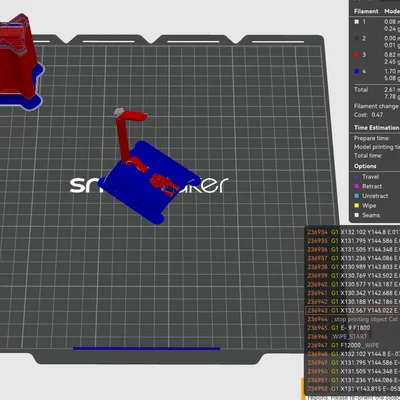
Task: Select G-code line 236943
Action: point(353,310)
